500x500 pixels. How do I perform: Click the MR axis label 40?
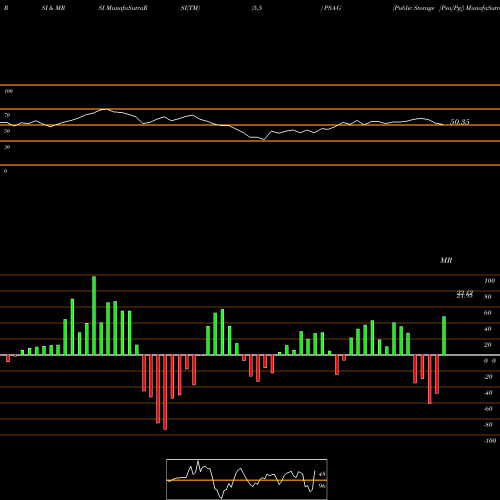pyautogui.click(x=488, y=329)
